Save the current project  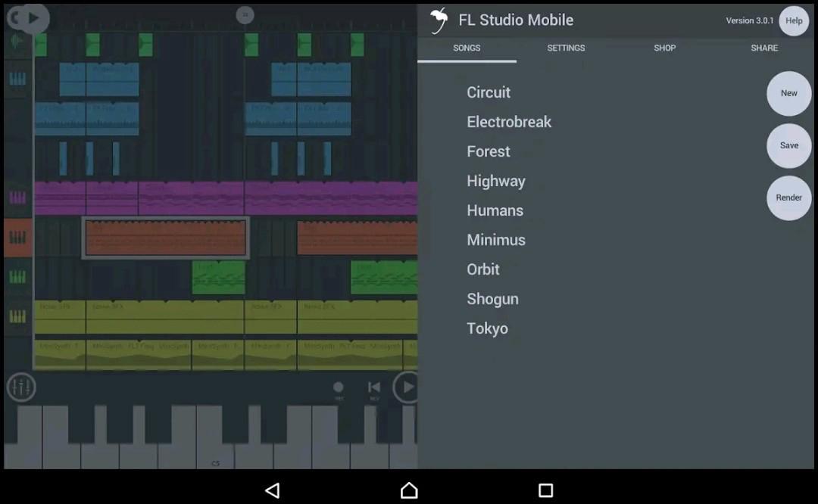pos(788,145)
